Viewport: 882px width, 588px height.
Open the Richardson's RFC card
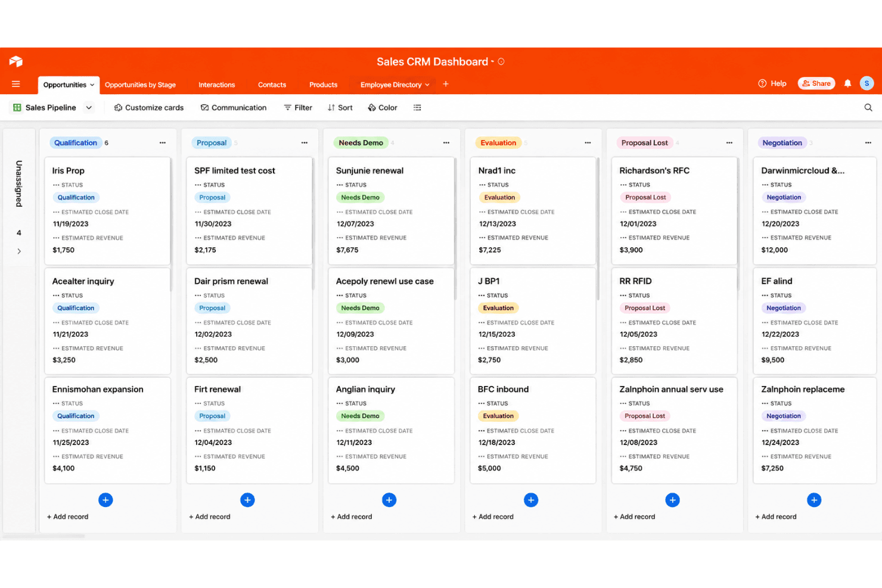click(675, 211)
